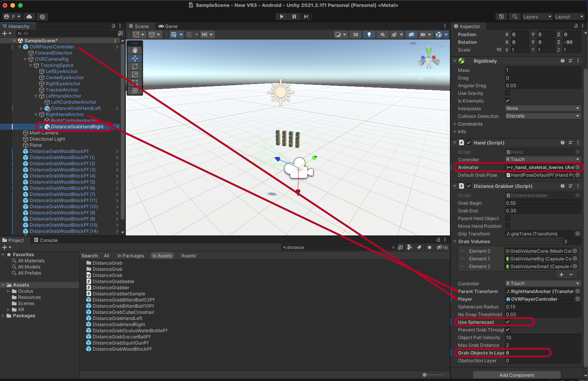This screenshot has height=381, width=588.
Task: Disable Distance Grabber (Script) component checkbox
Action: [469, 186]
